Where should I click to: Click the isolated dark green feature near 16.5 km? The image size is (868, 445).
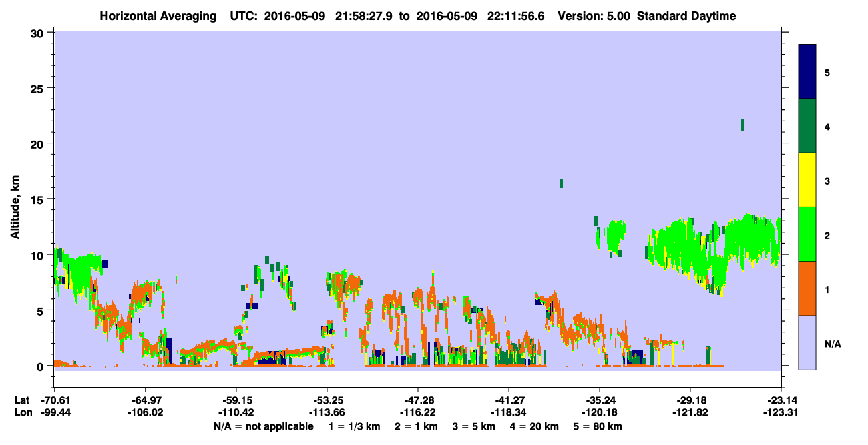pyautogui.click(x=561, y=183)
